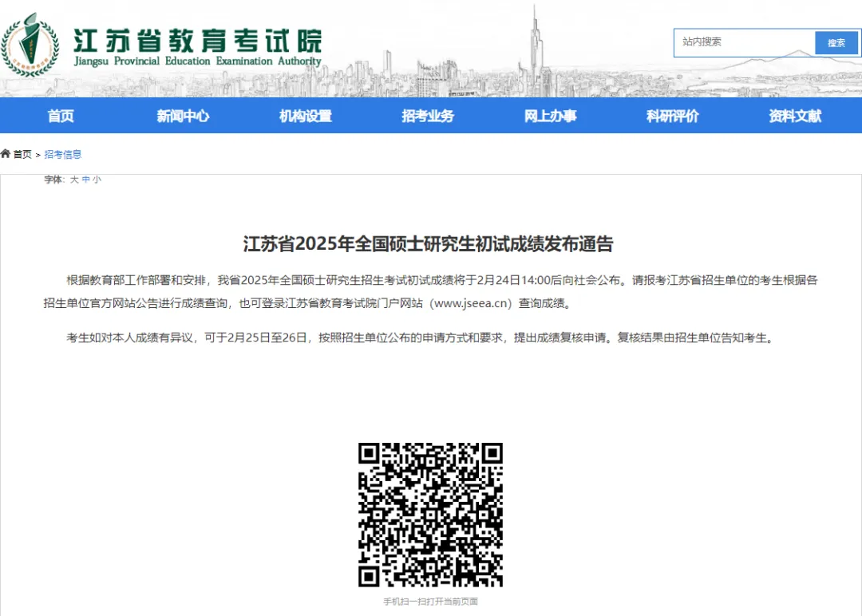Click the 手机扫一扫打开当前页面 caption
The height and width of the screenshot is (616, 862).
[430, 602]
